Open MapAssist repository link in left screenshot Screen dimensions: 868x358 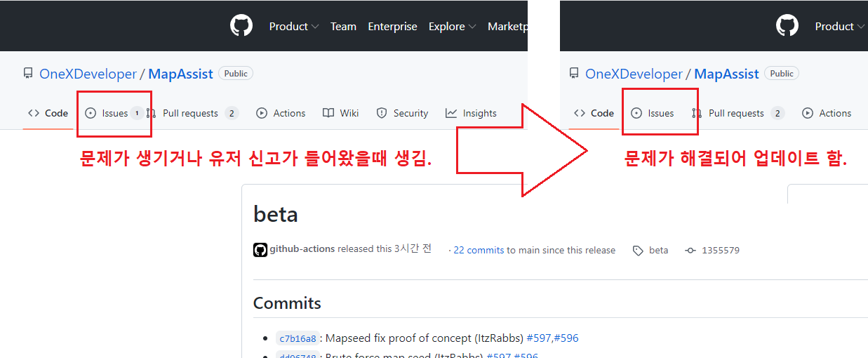pos(181,74)
